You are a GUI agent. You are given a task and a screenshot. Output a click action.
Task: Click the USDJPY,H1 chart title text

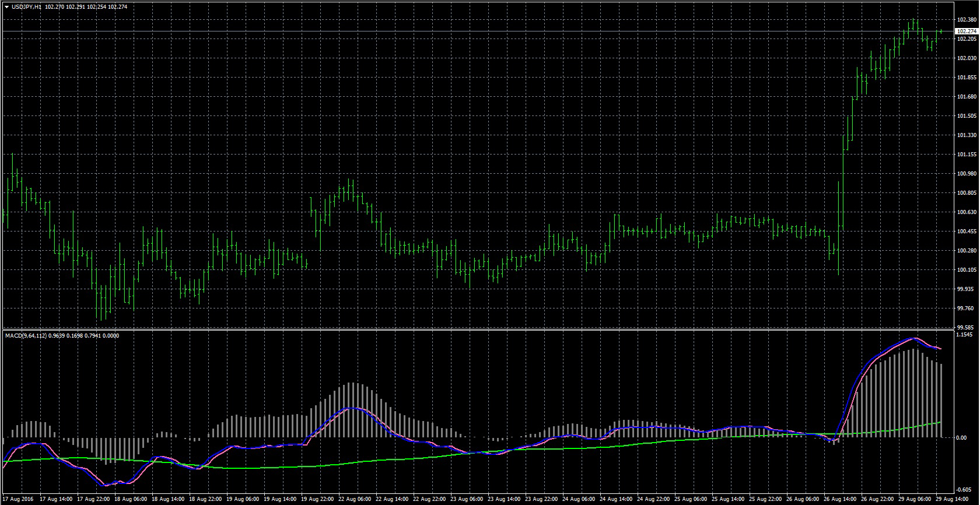(26, 7)
